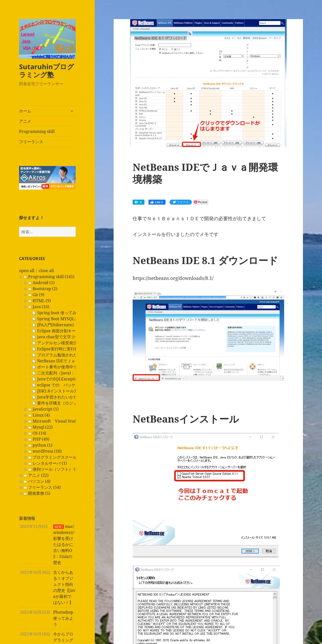Viewport: 322px width, 644px height.
Task: Open the 要件をIF構文 post link
Action: click(x=56, y=403)
